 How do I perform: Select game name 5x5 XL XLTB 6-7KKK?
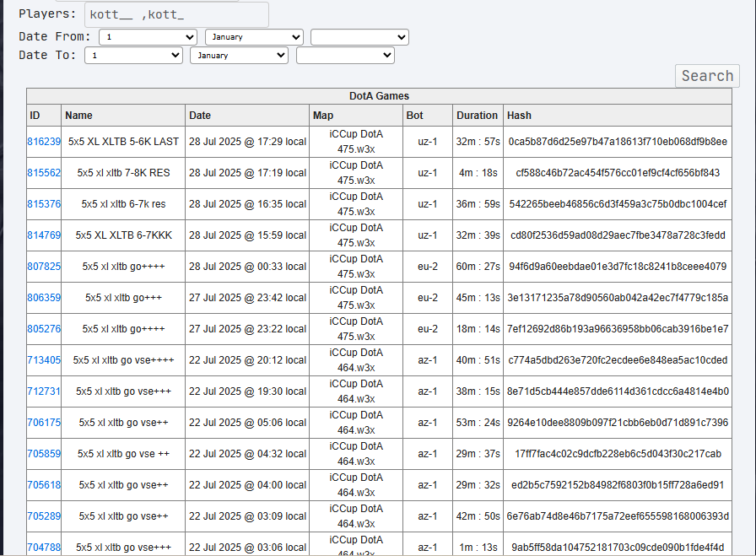[123, 235]
